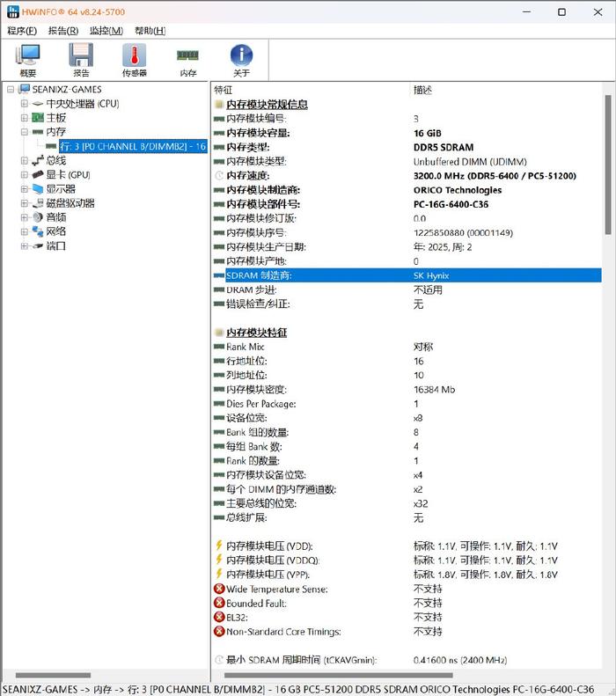The height and width of the screenshot is (696, 616).
Task: Click the 描述 column header
Action: point(422,90)
